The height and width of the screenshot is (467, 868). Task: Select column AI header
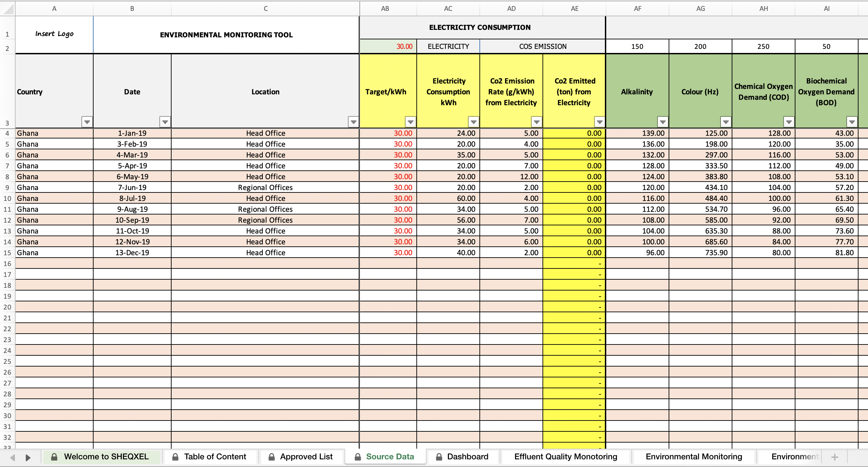click(827, 8)
